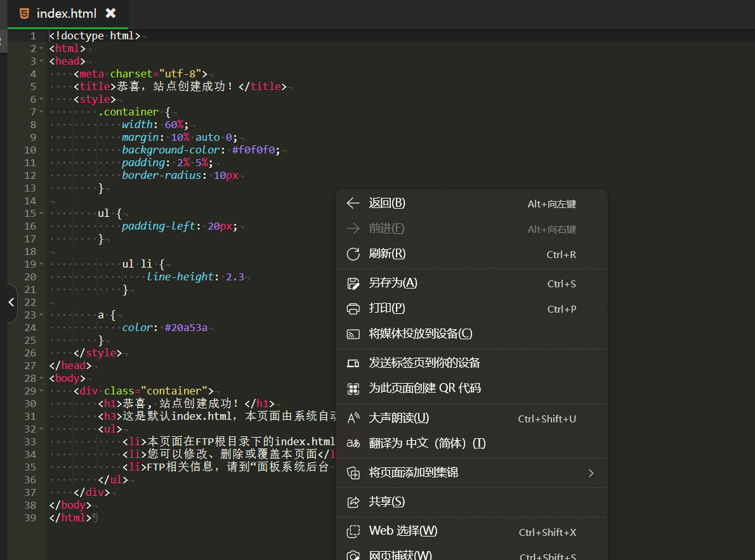This screenshot has width=755, height=560.
Task: Click the QR code icon beside 为此页面创建 QR 代码
Action: point(353,389)
